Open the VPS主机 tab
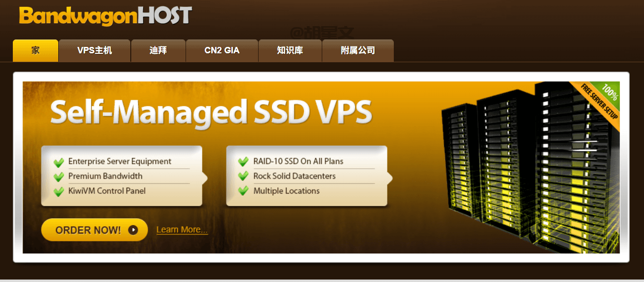Screen dimensions: 644x282 tap(95, 50)
